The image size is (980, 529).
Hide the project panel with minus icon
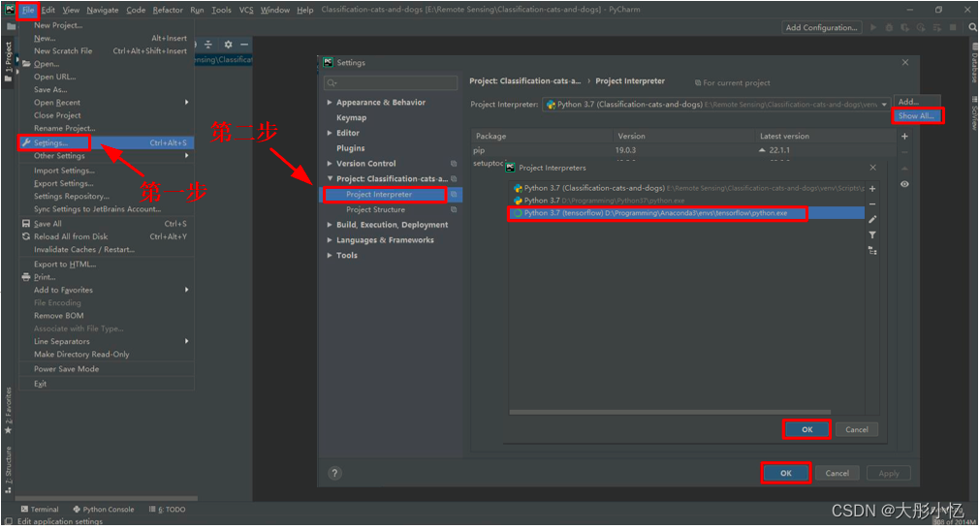point(244,45)
